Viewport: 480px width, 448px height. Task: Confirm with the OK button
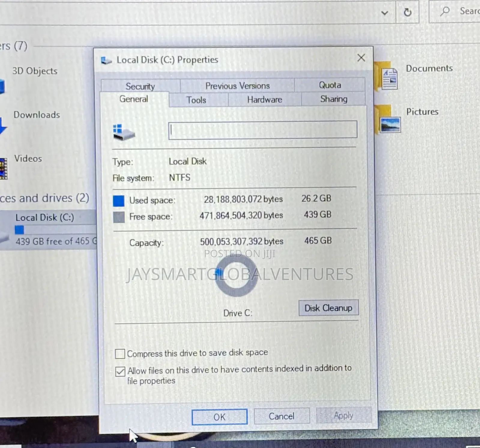[219, 417]
